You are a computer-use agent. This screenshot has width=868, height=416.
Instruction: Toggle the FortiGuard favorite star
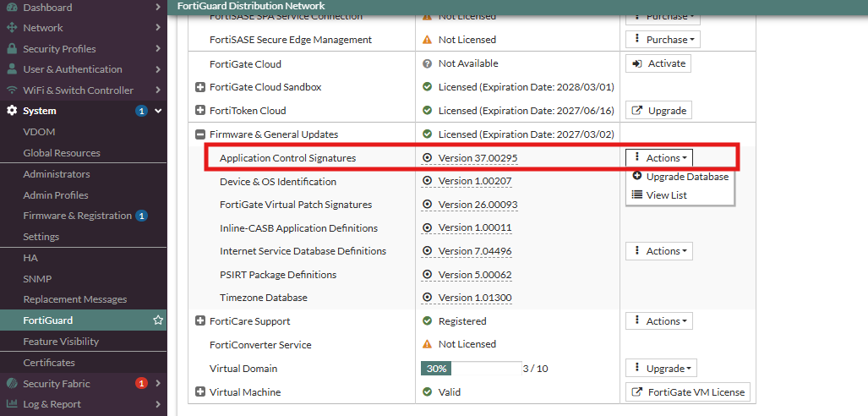158,320
